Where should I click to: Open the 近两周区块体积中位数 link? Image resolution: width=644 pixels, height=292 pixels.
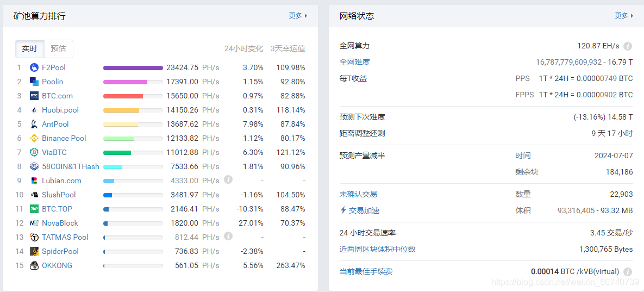[x=378, y=249]
